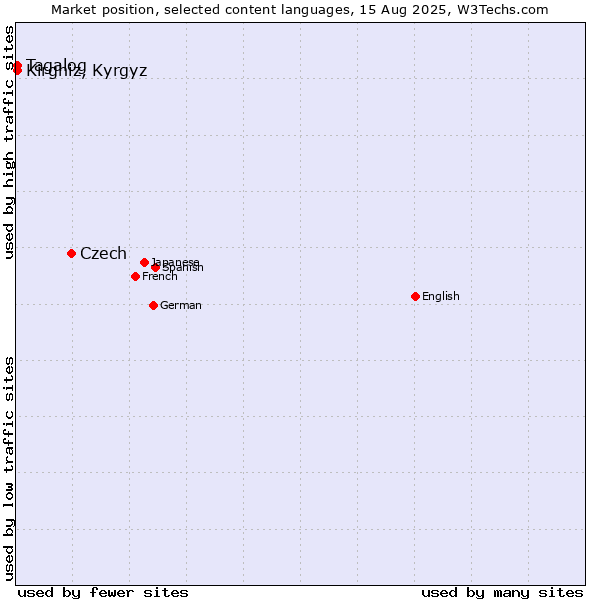The width and height of the screenshot is (600, 600).
Task: Select the French label
Action: click(160, 276)
